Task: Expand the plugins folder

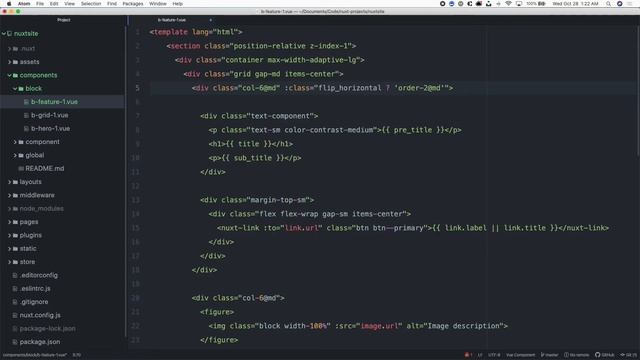Action: pos(9,236)
